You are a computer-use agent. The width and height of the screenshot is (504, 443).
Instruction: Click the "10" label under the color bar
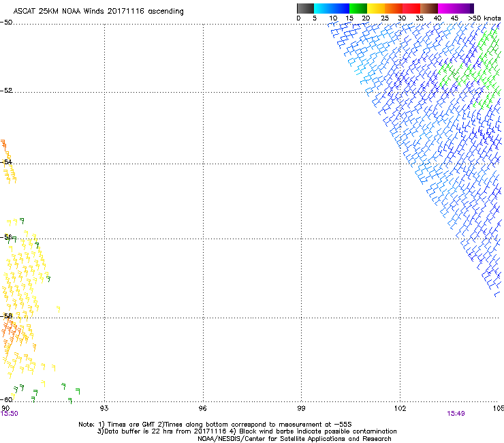pos(333,18)
